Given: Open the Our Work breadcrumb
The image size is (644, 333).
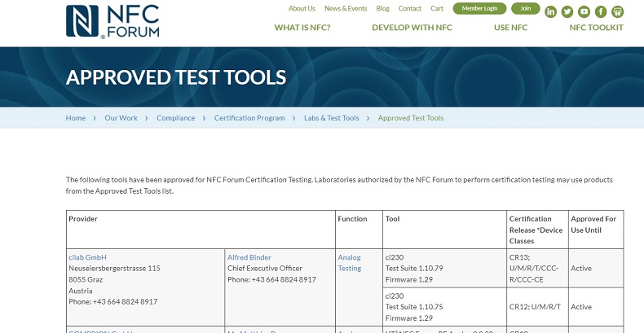Looking at the screenshot, I should click(x=121, y=118).
